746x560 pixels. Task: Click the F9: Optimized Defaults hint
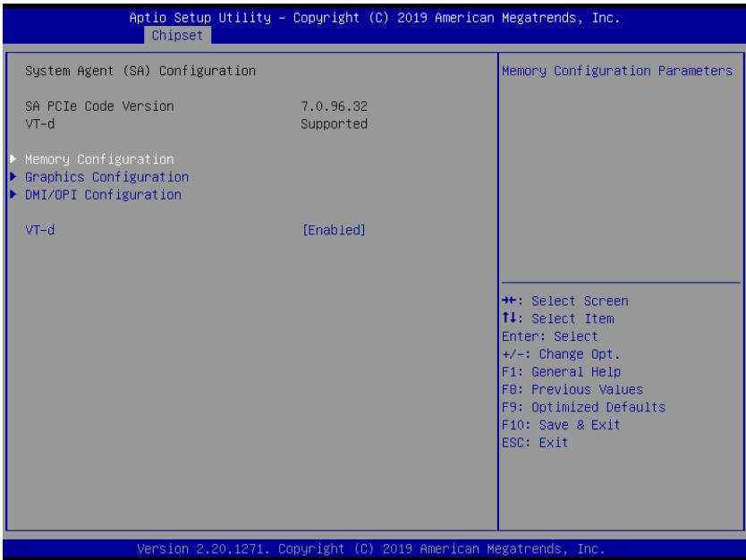tap(584, 407)
